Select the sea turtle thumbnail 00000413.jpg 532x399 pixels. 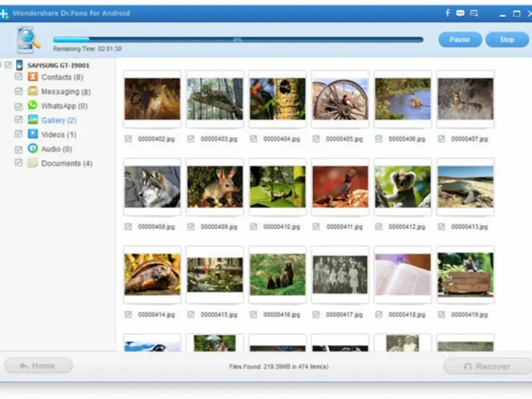click(x=465, y=187)
